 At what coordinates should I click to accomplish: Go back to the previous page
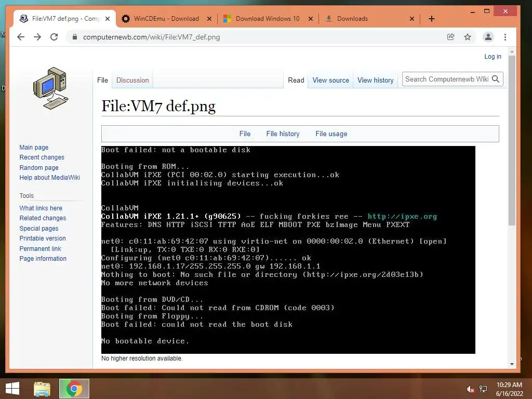pos(21,37)
